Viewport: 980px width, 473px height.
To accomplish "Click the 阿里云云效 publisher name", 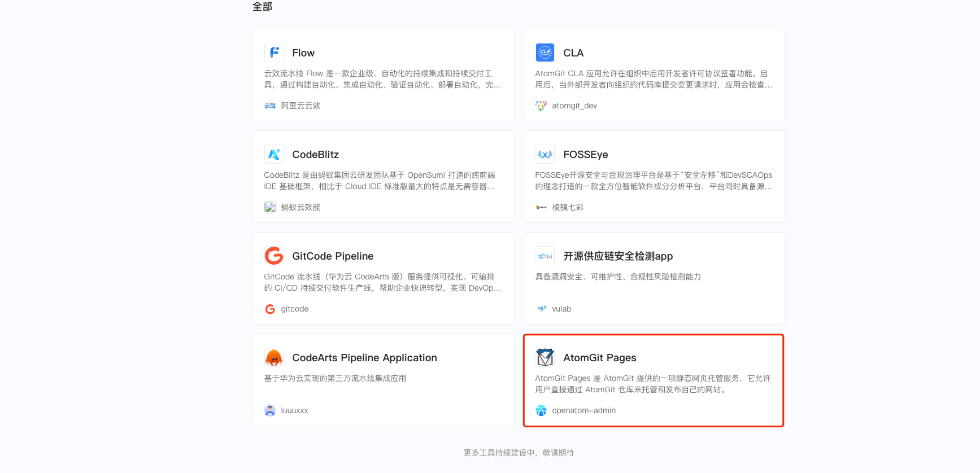I will (x=300, y=106).
